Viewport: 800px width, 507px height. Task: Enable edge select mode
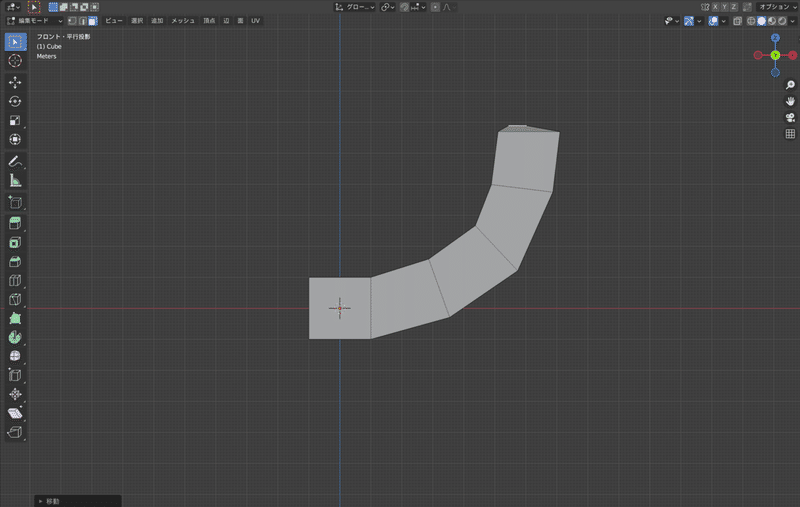coord(82,21)
